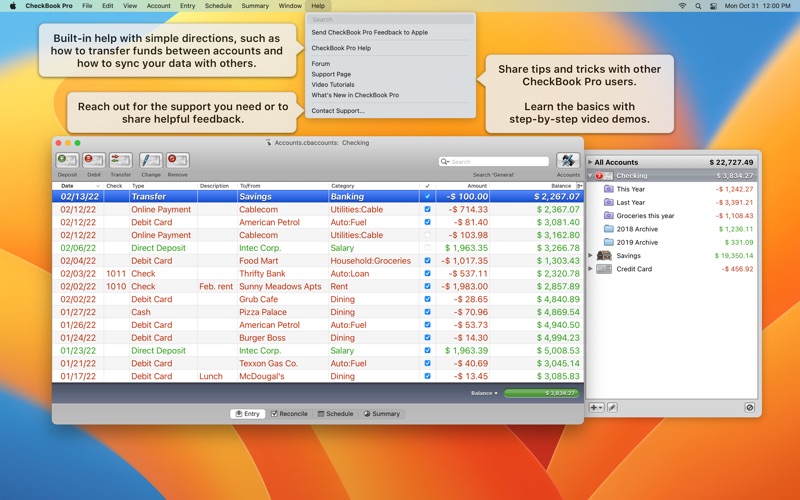The width and height of the screenshot is (800, 500).
Task: Open the Apple menu
Action: tap(13, 6)
